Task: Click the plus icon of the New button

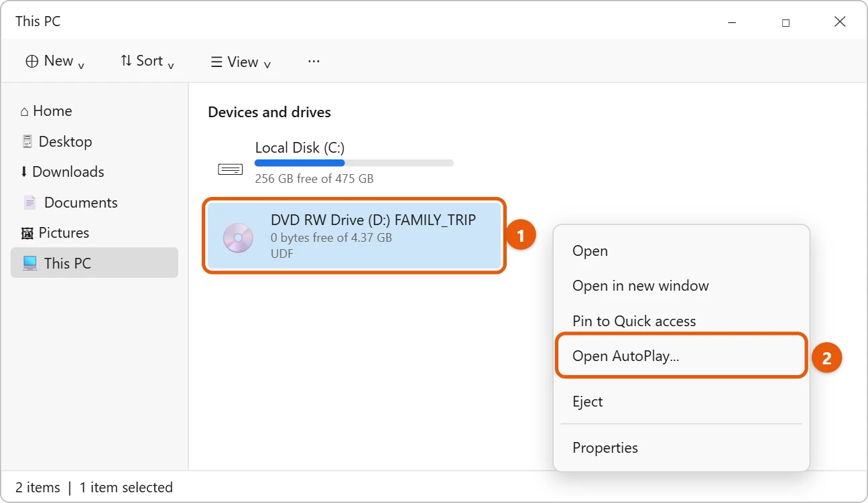Action: click(32, 61)
